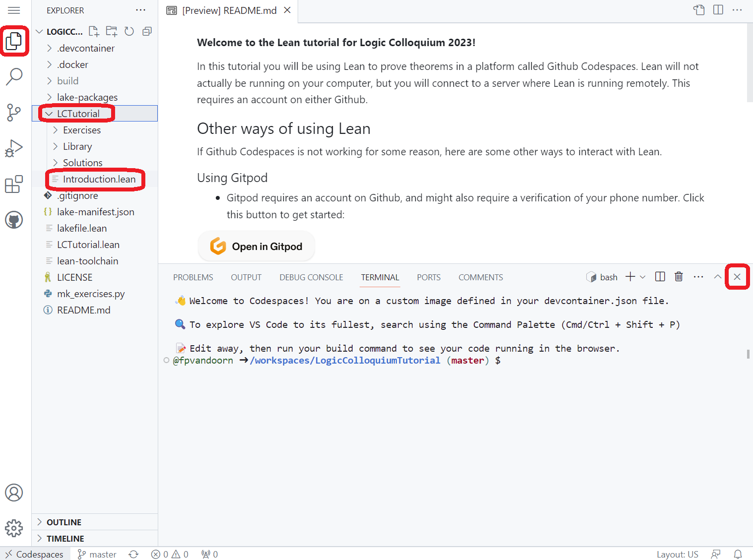The width and height of the screenshot is (753, 560).
Task: Create a new terminal with plus icon
Action: [x=630, y=277]
